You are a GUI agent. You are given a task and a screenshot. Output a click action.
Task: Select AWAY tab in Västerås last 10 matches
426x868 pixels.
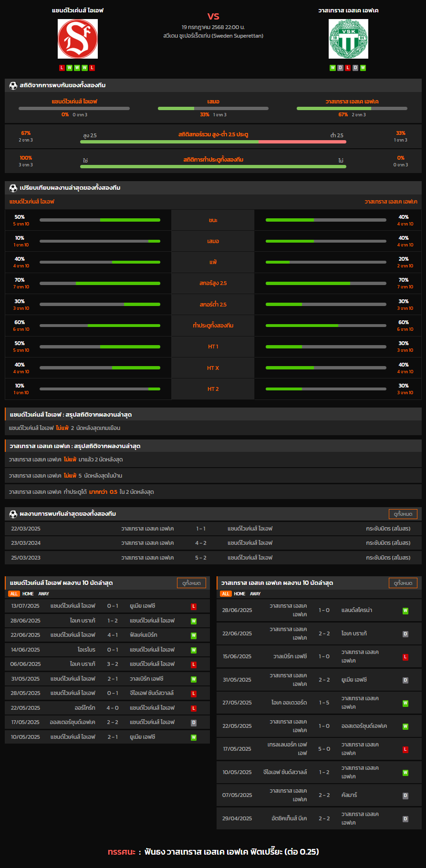pyautogui.click(x=256, y=594)
